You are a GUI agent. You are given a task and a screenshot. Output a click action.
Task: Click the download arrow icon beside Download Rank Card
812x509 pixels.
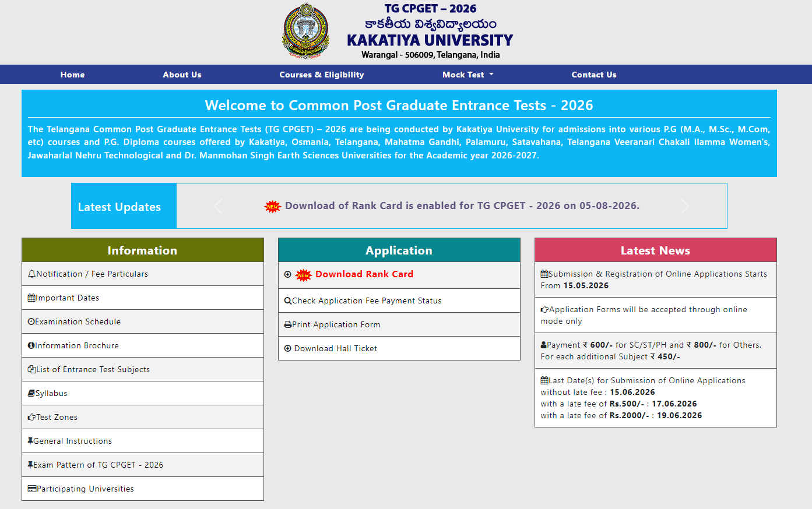(x=287, y=274)
